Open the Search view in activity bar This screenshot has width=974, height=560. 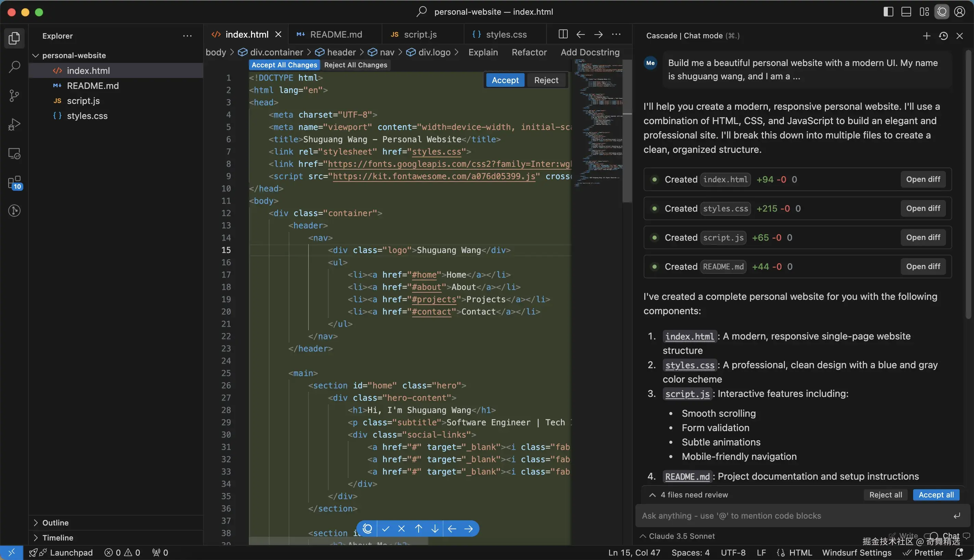pyautogui.click(x=14, y=67)
